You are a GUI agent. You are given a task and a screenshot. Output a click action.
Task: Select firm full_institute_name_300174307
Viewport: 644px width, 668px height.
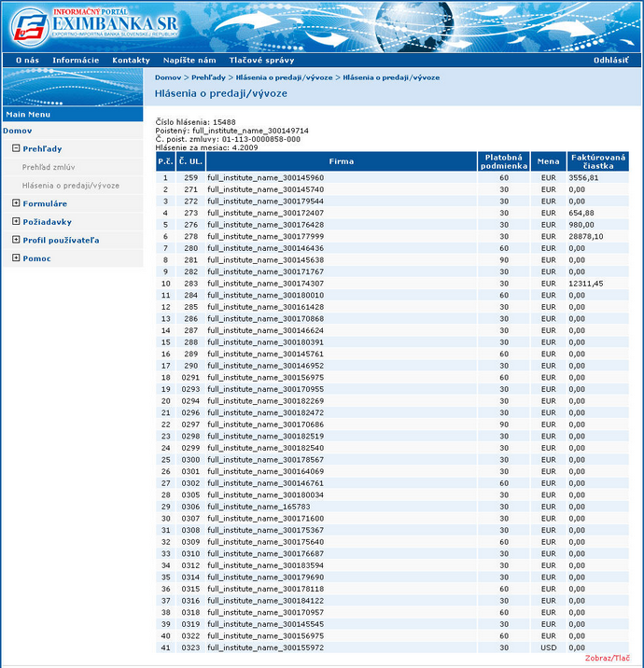tap(265, 284)
